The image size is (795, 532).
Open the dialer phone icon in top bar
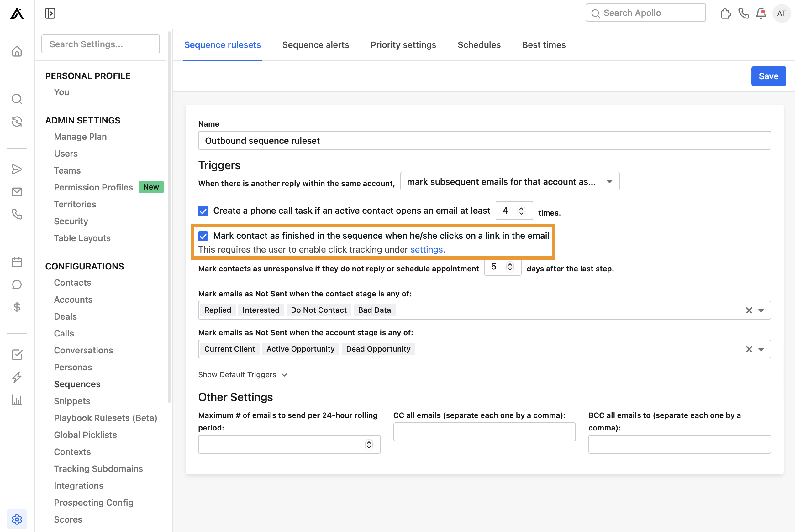click(x=743, y=13)
